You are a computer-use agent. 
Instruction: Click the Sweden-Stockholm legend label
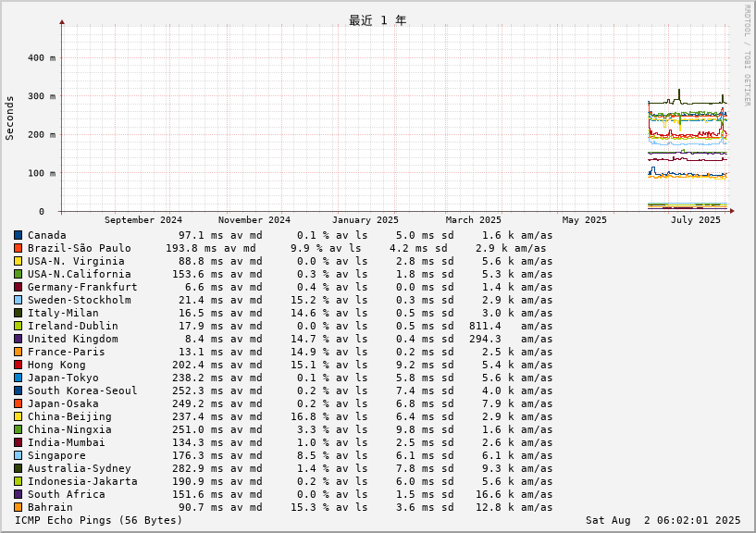coord(79,300)
